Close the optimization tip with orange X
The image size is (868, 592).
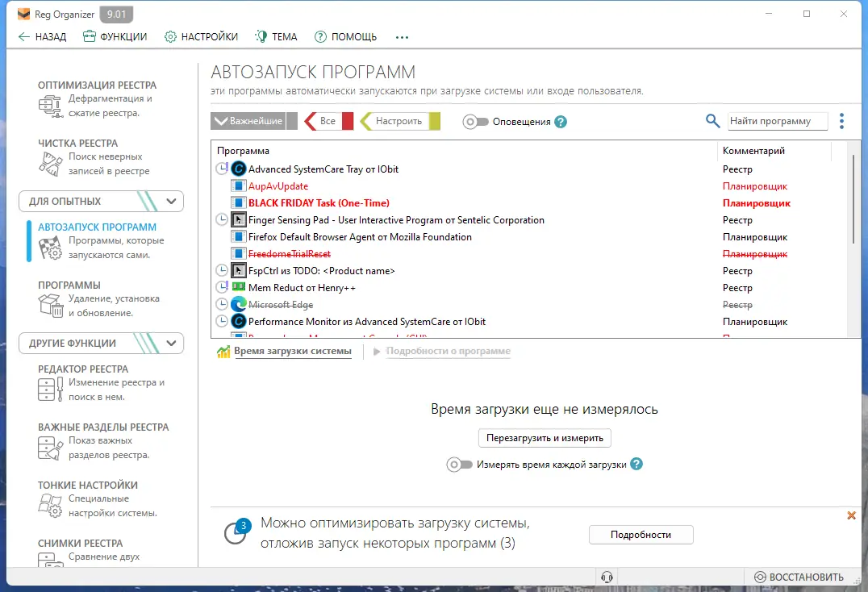pyautogui.click(x=851, y=515)
